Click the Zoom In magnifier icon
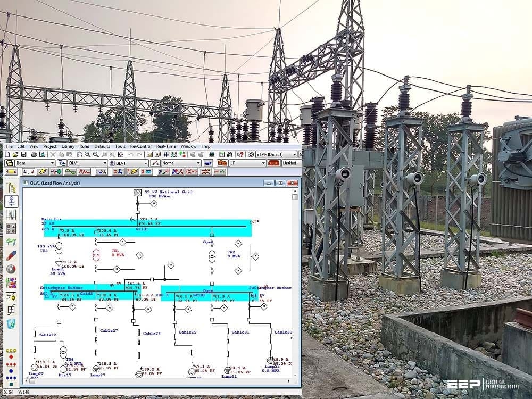This screenshot has width=532, height=399. click(88, 154)
